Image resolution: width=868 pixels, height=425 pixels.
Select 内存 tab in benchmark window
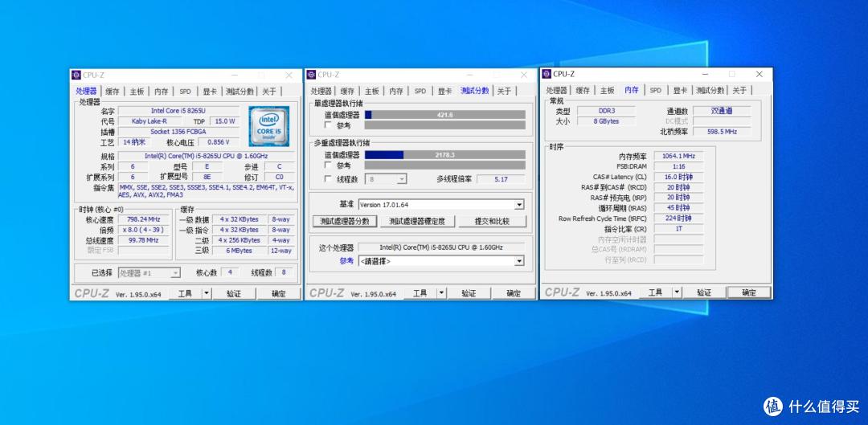point(395,92)
